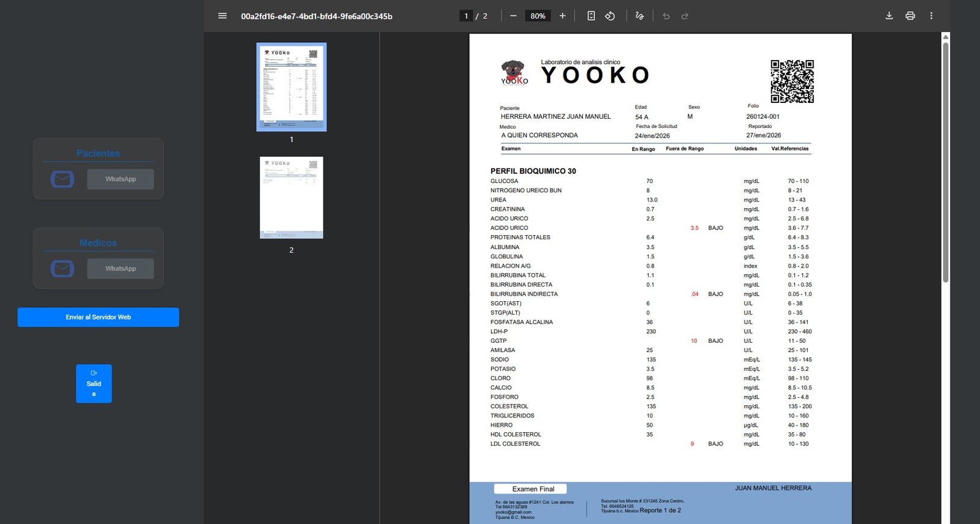This screenshot has width=980, height=524.
Task: Click the Medicos email envelope icon
Action: [62, 269]
